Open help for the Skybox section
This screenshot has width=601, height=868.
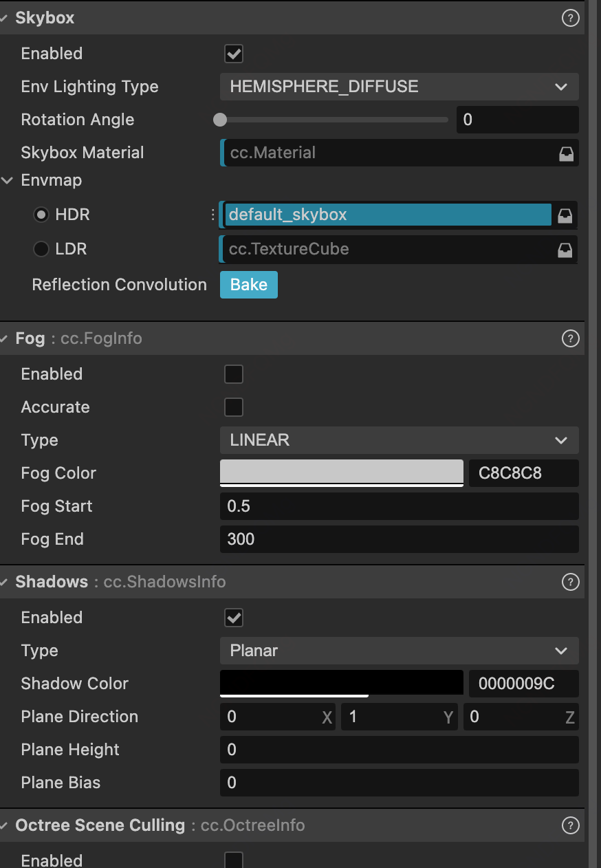[570, 19]
